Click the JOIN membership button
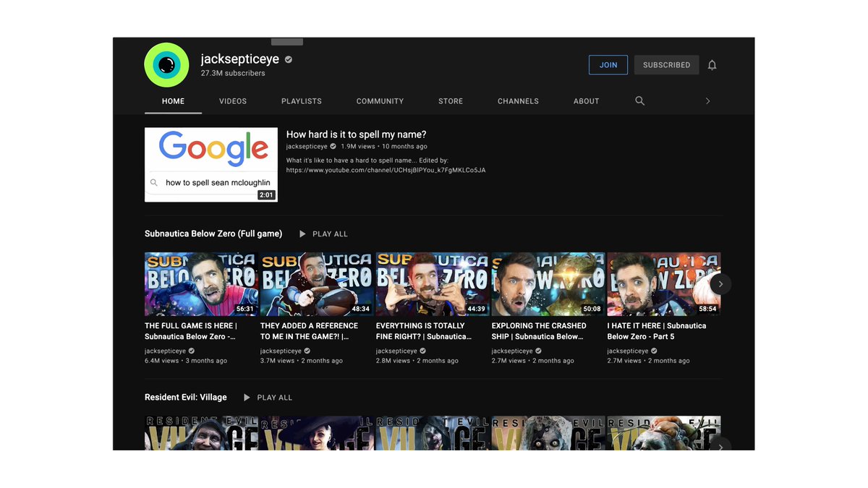The width and height of the screenshot is (868, 488). point(608,65)
